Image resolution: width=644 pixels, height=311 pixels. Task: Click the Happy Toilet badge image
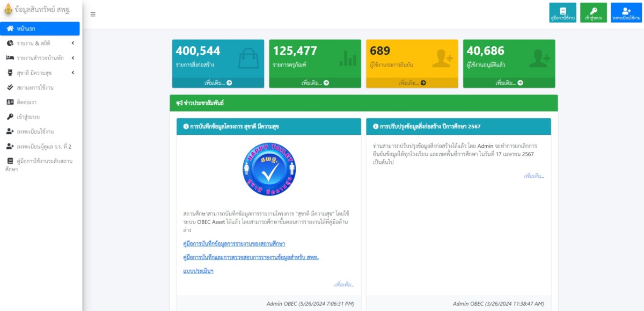tap(269, 170)
